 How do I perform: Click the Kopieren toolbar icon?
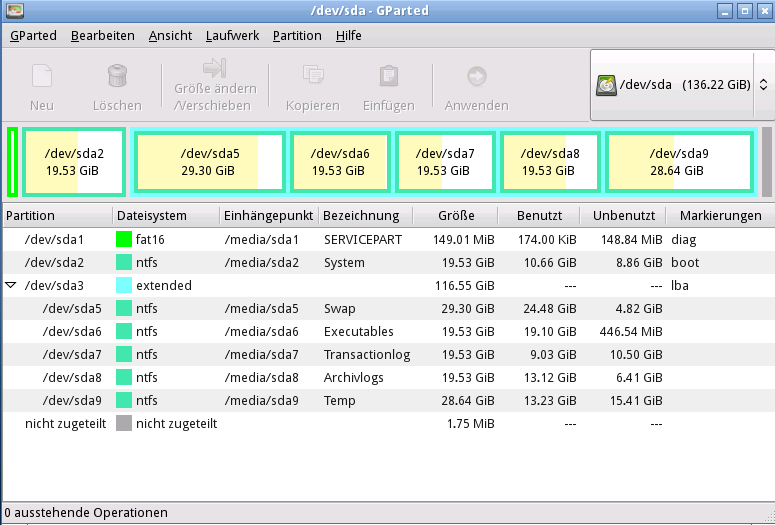coord(312,75)
